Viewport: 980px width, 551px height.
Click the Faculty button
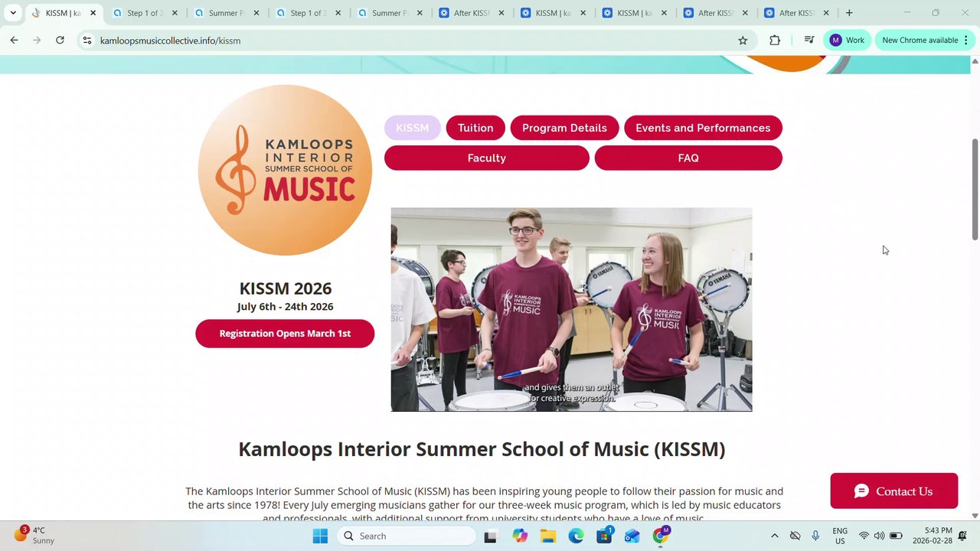487,158
